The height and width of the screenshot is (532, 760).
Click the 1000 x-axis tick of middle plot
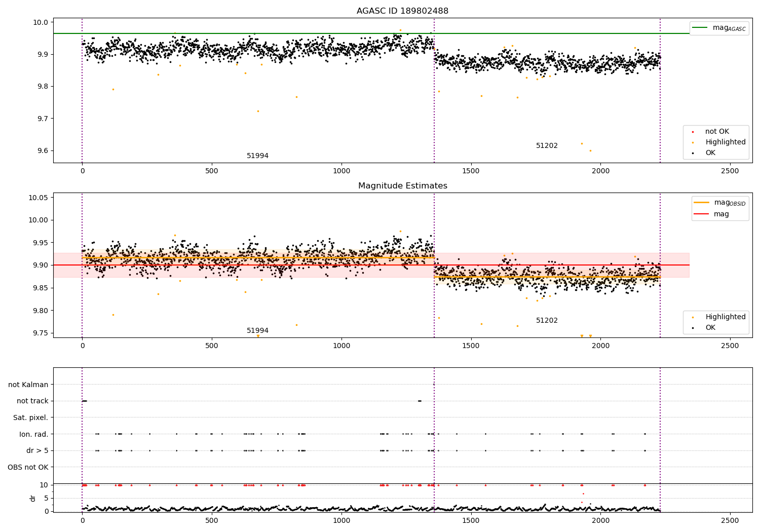click(341, 346)
